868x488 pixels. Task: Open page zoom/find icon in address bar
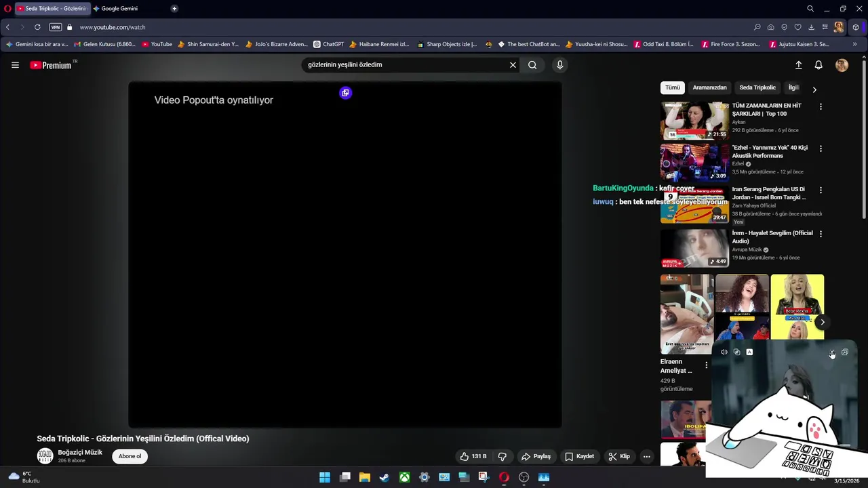[757, 27]
